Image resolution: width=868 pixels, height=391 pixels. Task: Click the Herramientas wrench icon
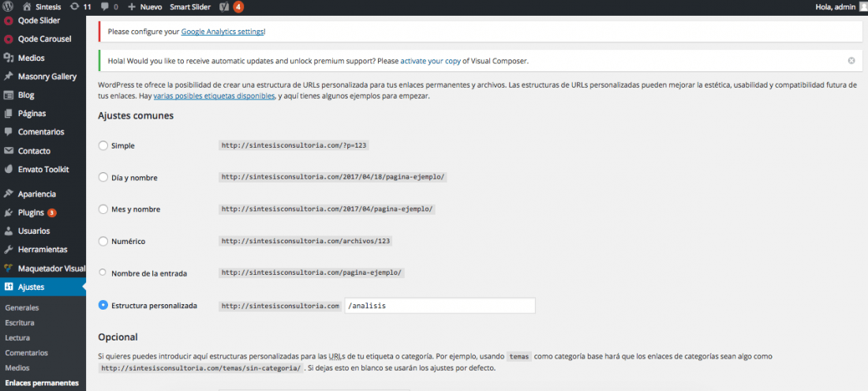coord(9,250)
